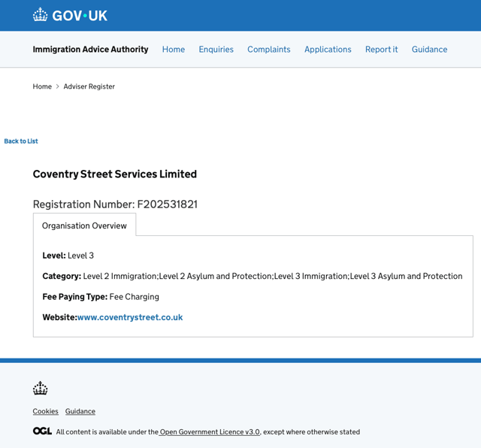Open the Complaints navigation link
The image size is (481, 448).
point(269,50)
